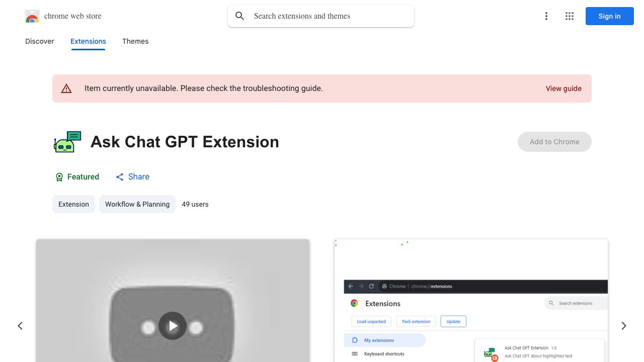Go to next screenshot with right arrow
Viewport: 644px width, 362px height.
coord(624,326)
